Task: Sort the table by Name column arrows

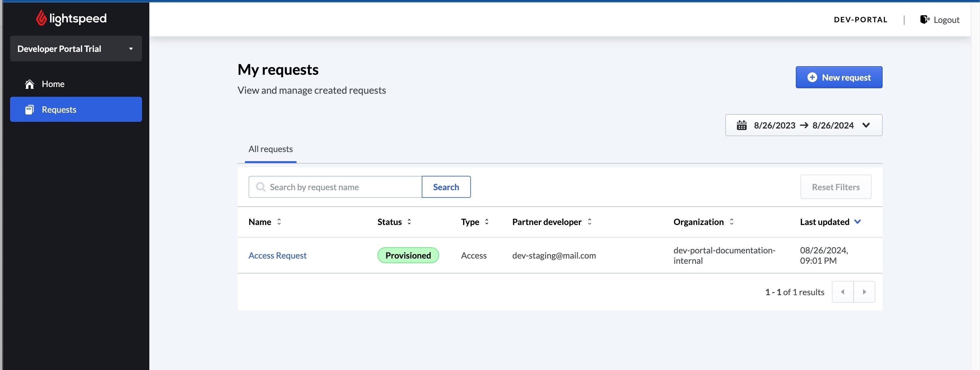Action: click(x=279, y=222)
